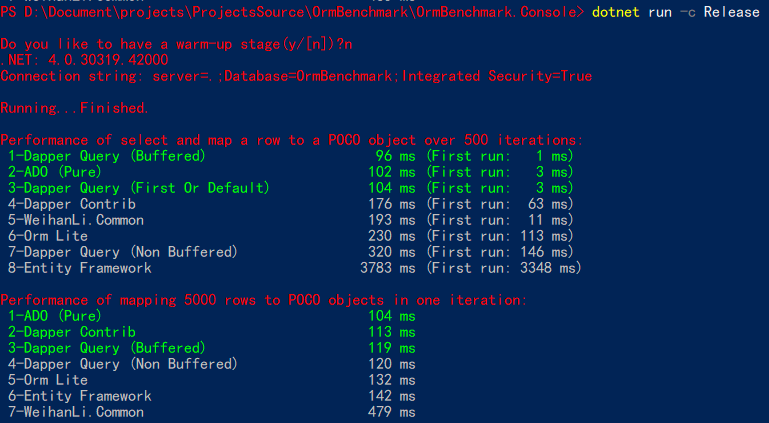769x423 pixels.
Task: Click the 'mapping 5000 rows' heading line
Action: [x=264, y=300]
